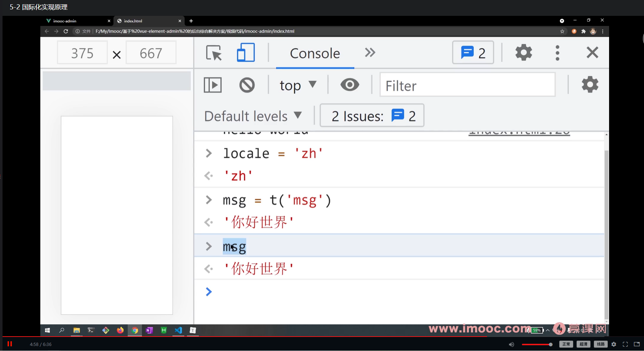Screen dimensions: 644x351
Task: Open console settings gear beside Filter
Action: pos(590,85)
